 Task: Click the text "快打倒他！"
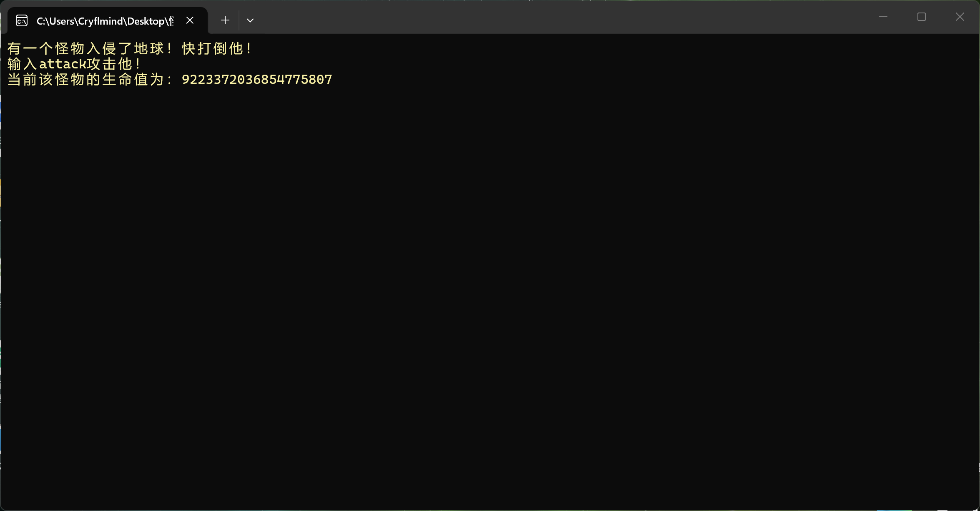[x=217, y=49]
